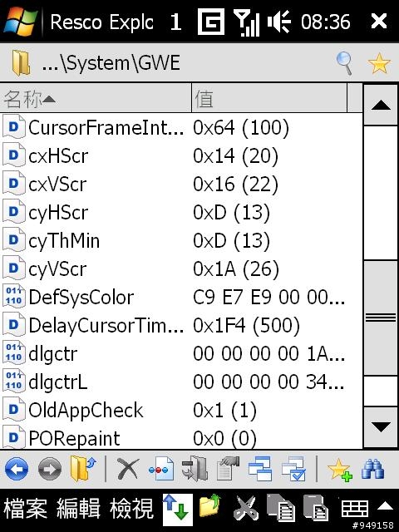Click the volume speaker status icon

278,22
